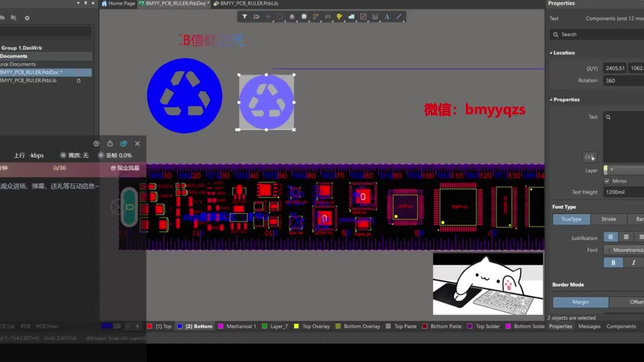The height and width of the screenshot is (362, 644).
Task: Click the blue popout icon in overlay
Action: point(124,143)
